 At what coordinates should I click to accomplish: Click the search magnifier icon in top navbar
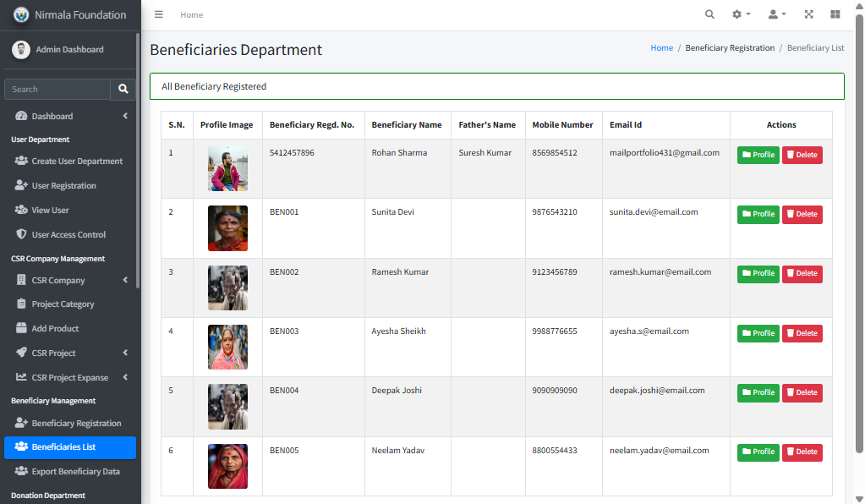(x=709, y=14)
